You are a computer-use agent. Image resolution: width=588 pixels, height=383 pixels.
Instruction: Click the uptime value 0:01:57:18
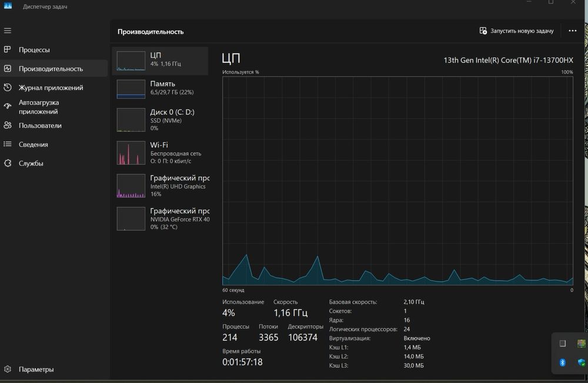point(242,362)
